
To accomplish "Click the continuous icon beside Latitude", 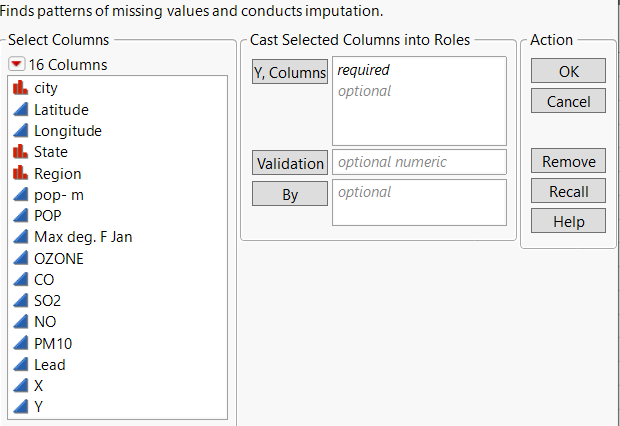I will 20,109.
